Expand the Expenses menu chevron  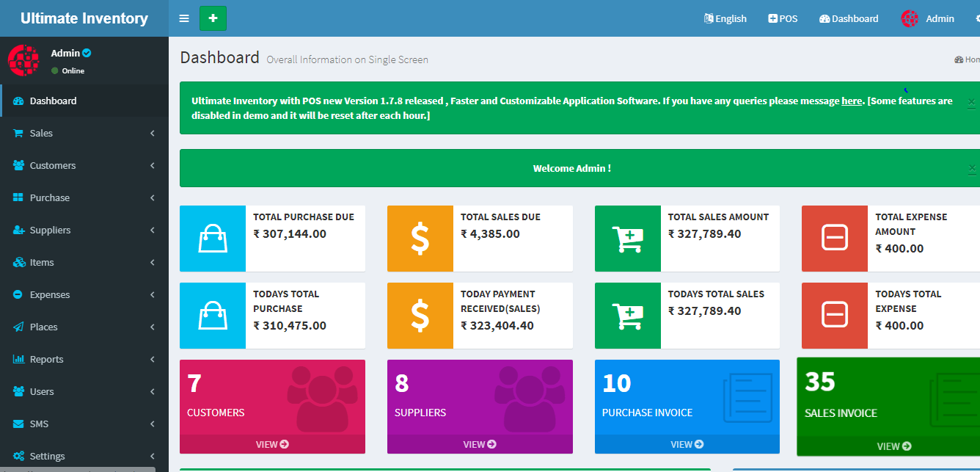coord(153,294)
